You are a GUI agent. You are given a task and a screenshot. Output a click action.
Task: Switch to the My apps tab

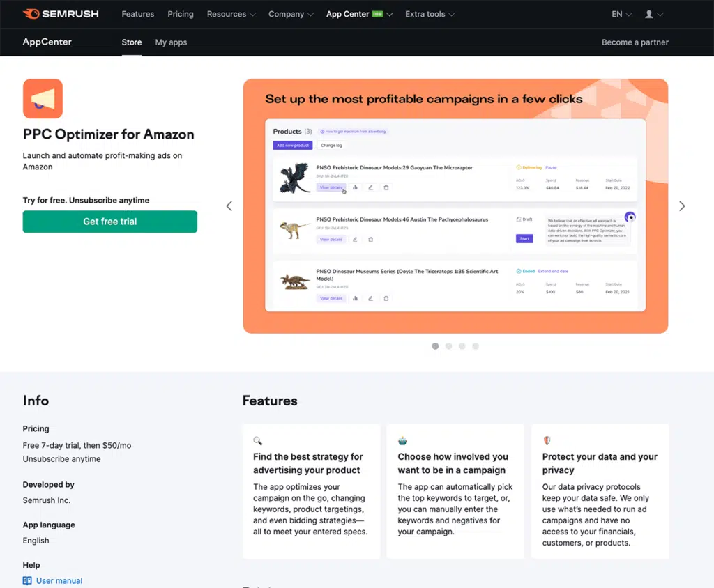(171, 42)
